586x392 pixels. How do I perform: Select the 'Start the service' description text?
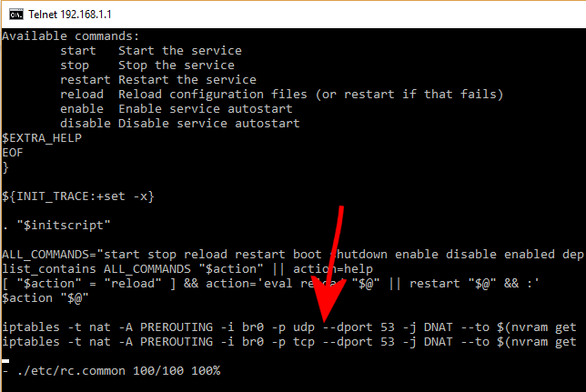[180, 51]
